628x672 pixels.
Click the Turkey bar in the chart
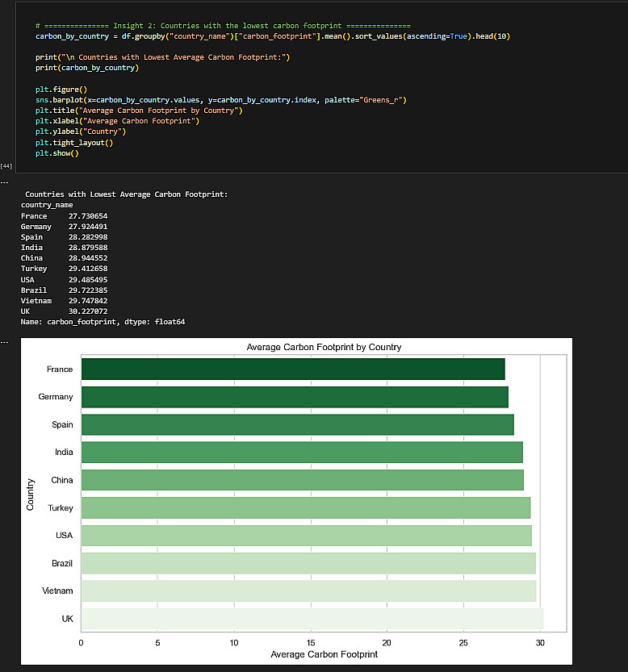pyautogui.click(x=306, y=508)
